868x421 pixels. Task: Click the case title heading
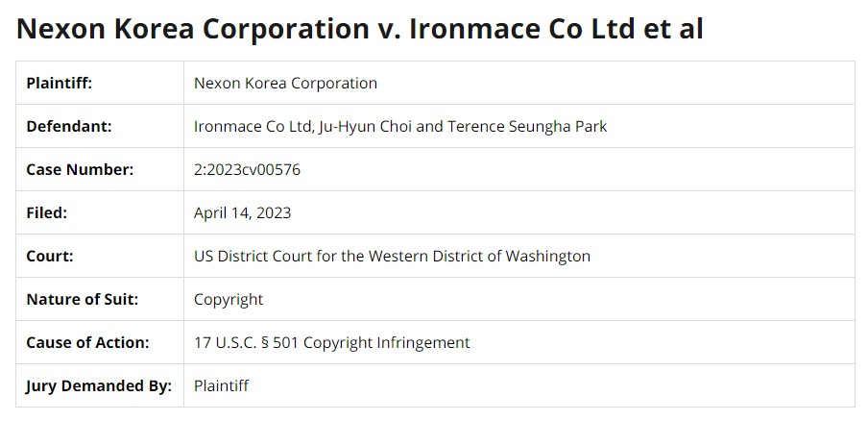point(360,28)
